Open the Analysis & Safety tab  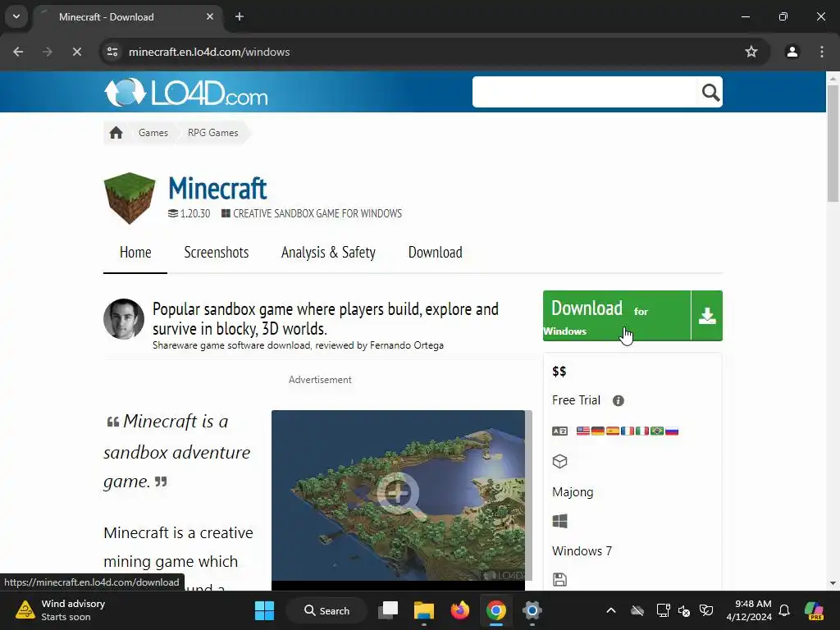[x=328, y=253]
